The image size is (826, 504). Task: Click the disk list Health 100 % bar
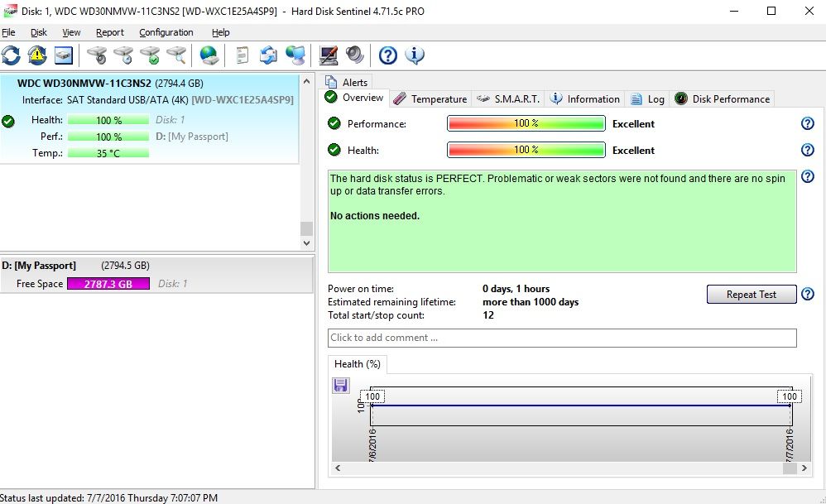(108, 120)
